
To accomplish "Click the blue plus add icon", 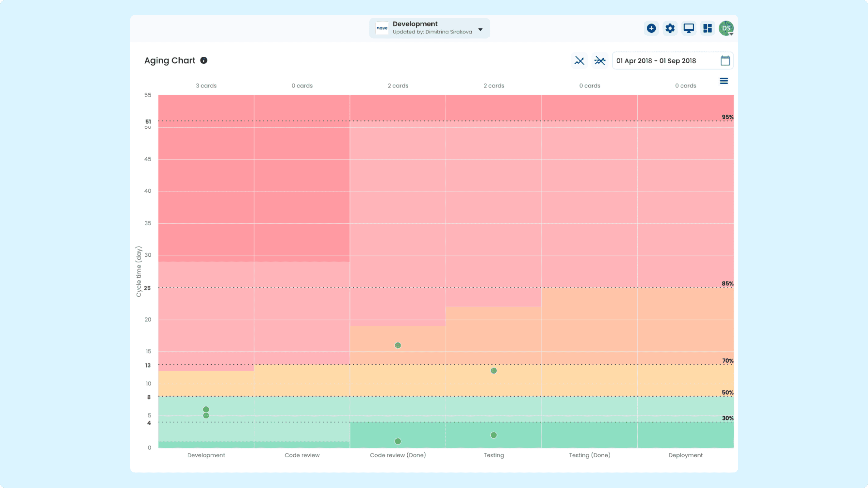I will (651, 28).
